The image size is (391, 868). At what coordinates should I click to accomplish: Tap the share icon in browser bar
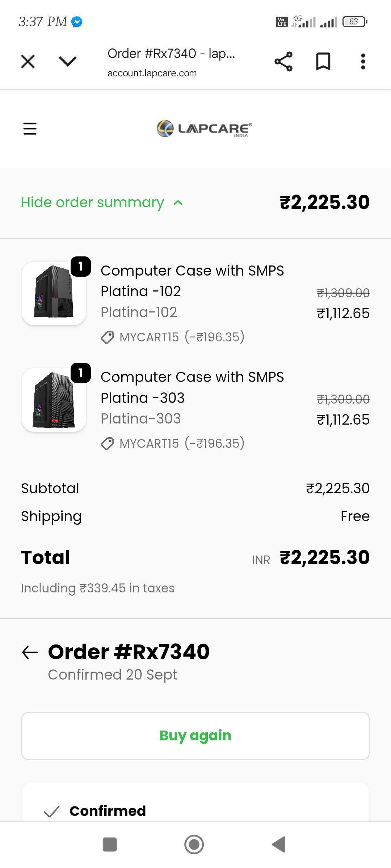tap(283, 61)
